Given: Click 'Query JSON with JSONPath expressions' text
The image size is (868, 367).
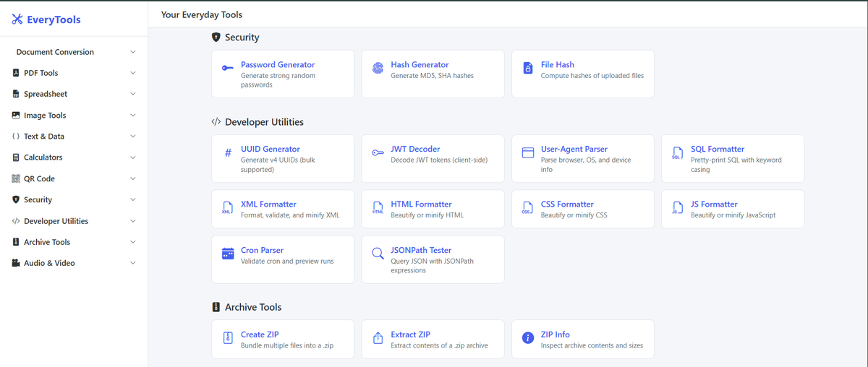Looking at the screenshot, I should point(432,266).
